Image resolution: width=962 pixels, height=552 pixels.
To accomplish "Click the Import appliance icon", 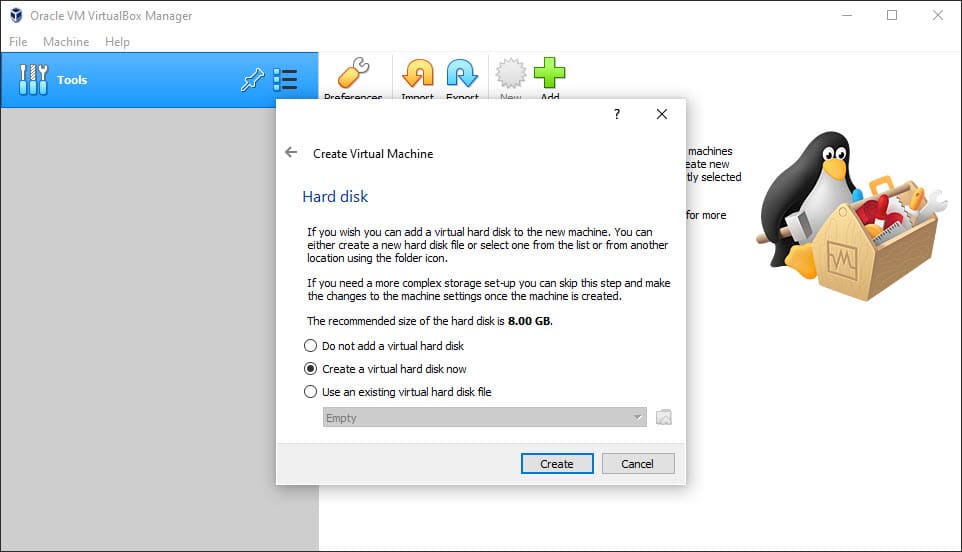I will (418, 74).
